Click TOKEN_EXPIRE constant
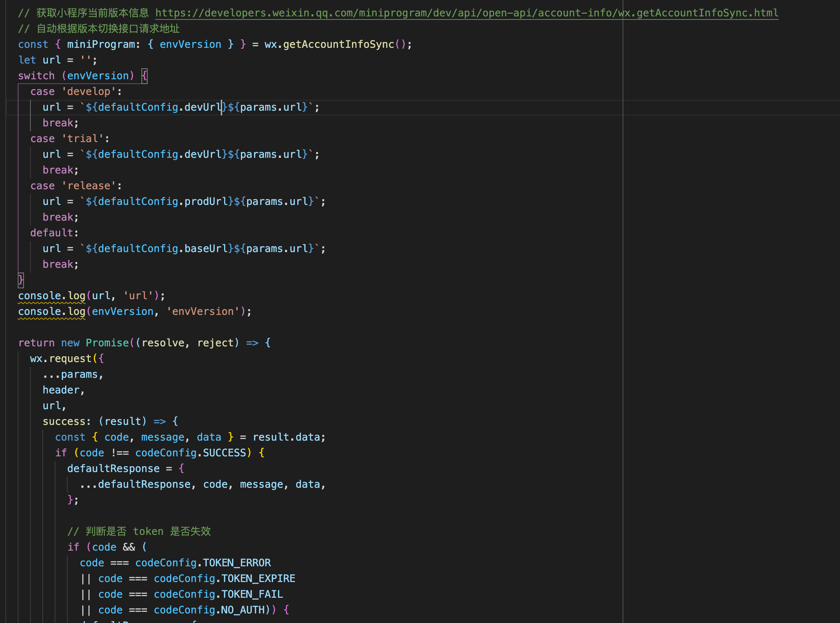 (x=258, y=579)
